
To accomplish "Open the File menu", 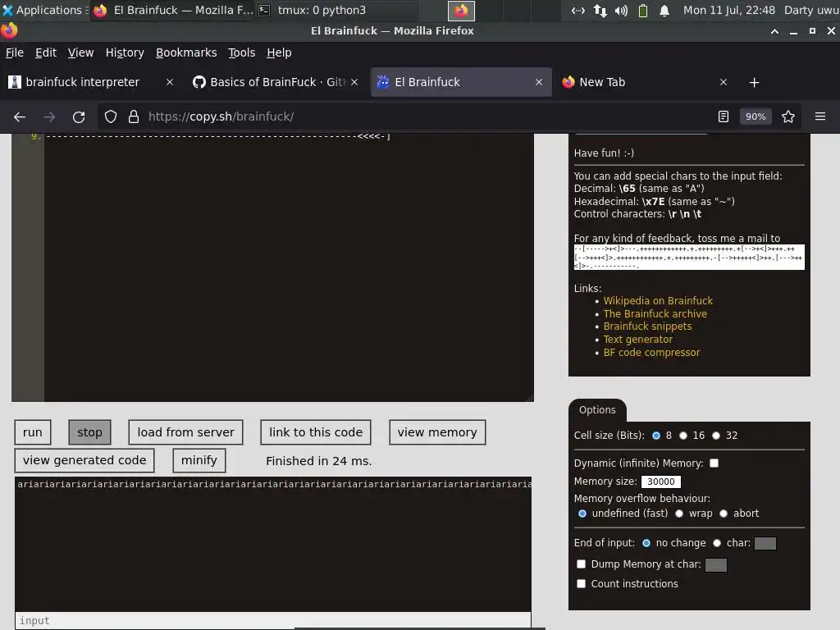I will [x=15, y=52].
